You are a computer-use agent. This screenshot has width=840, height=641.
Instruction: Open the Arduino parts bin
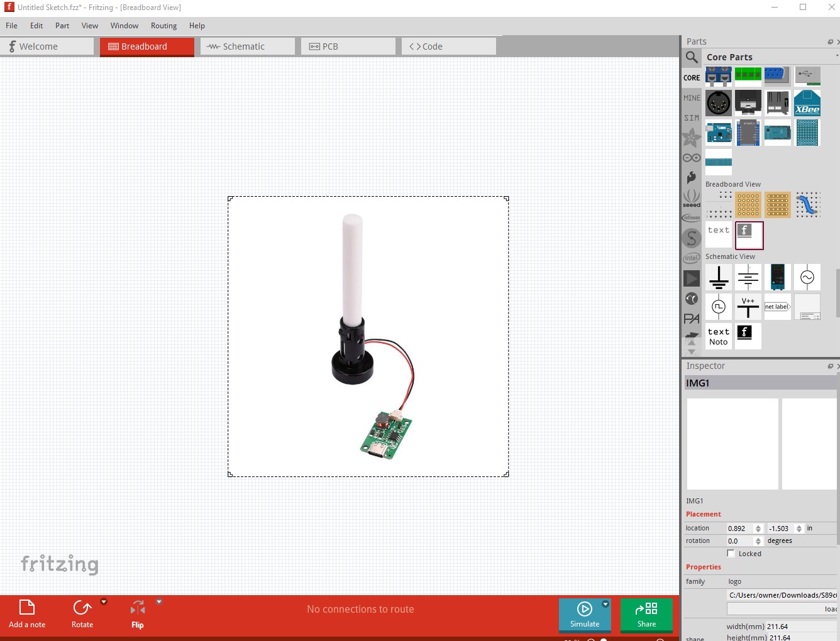(x=692, y=158)
